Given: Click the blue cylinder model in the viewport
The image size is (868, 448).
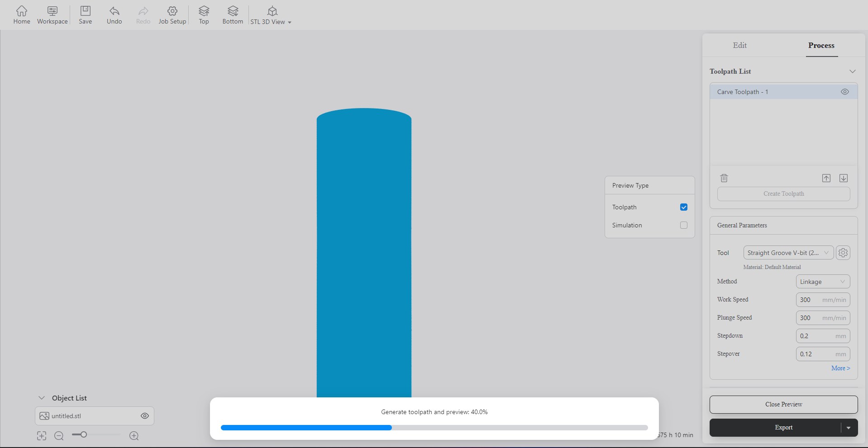Looking at the screenshot, I should click(364, 253).
